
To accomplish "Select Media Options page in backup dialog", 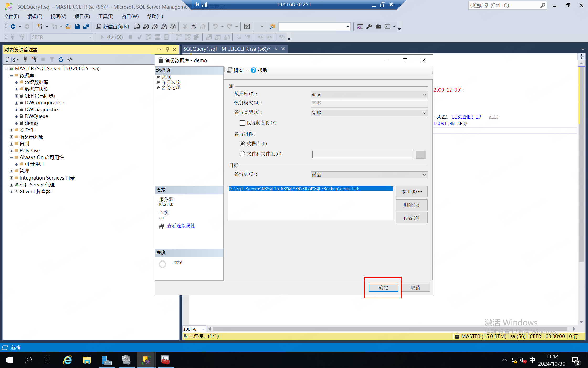I will 171,82.
